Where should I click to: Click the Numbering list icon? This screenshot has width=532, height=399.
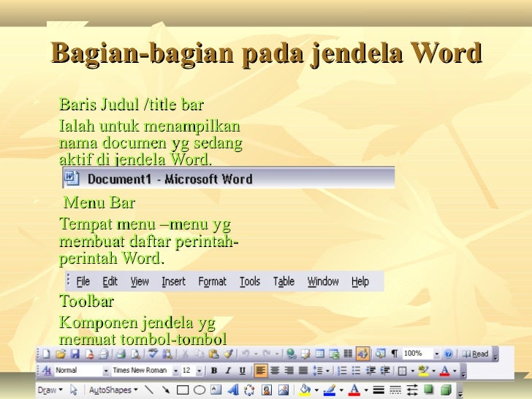(x=342, y=370)
